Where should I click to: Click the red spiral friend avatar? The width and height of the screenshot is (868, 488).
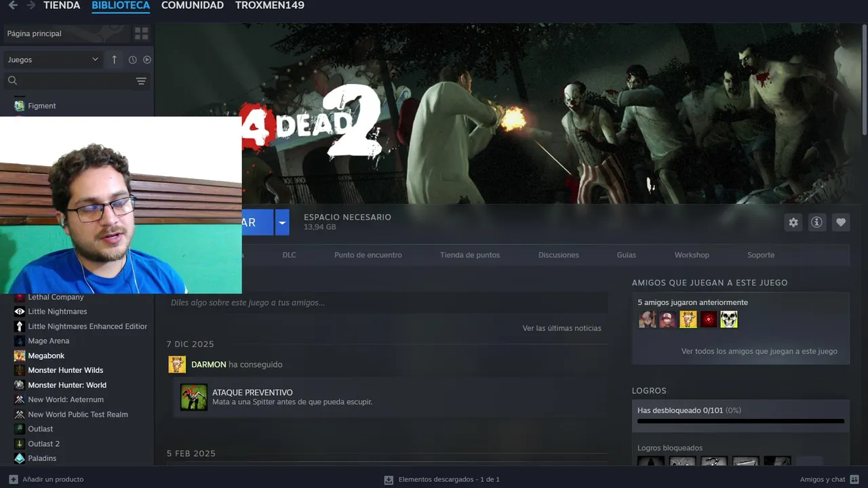(709, 319)
